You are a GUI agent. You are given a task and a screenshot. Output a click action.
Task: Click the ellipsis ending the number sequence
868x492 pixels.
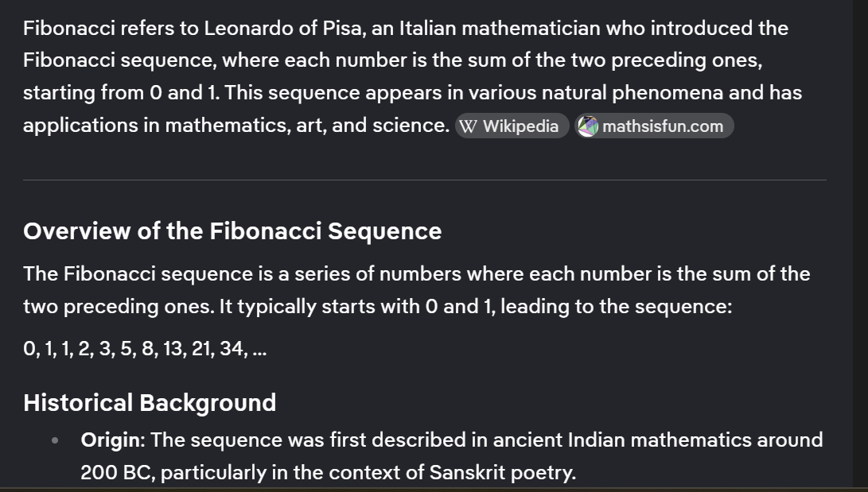pyautogui.click(x=259, y=348)
